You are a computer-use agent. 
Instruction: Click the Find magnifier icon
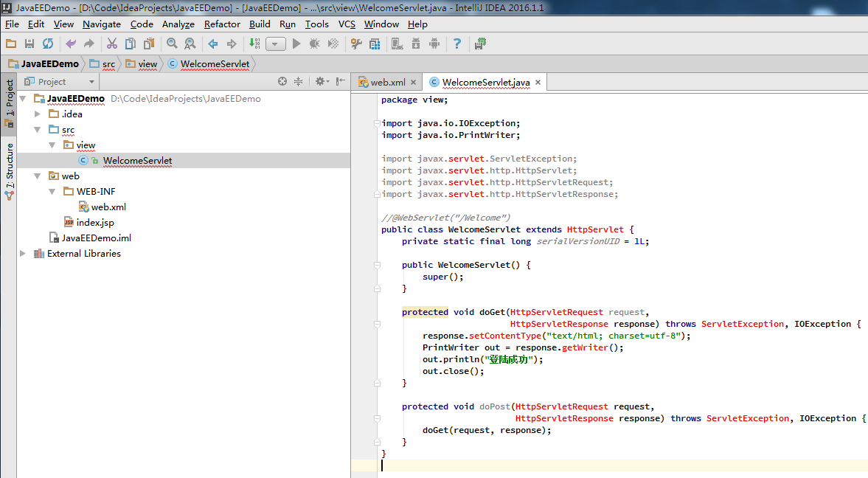[172, 44]
